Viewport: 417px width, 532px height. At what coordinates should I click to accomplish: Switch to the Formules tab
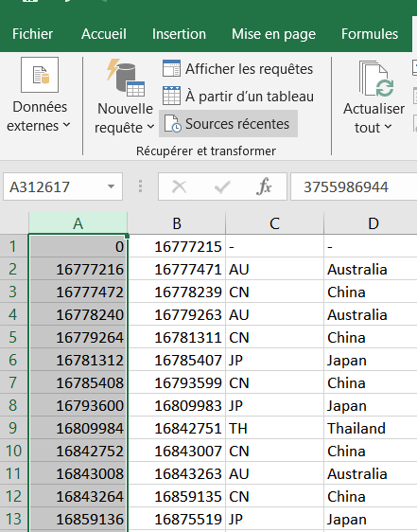click(370, 34)
